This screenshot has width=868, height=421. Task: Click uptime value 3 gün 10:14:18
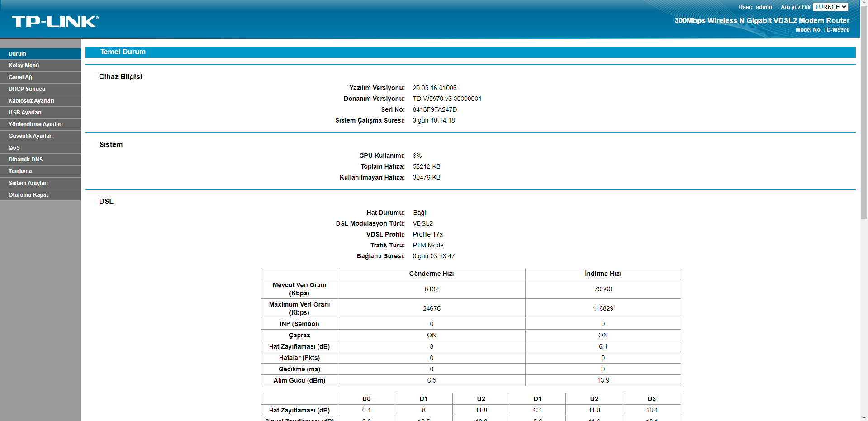(x=434, y=120)
